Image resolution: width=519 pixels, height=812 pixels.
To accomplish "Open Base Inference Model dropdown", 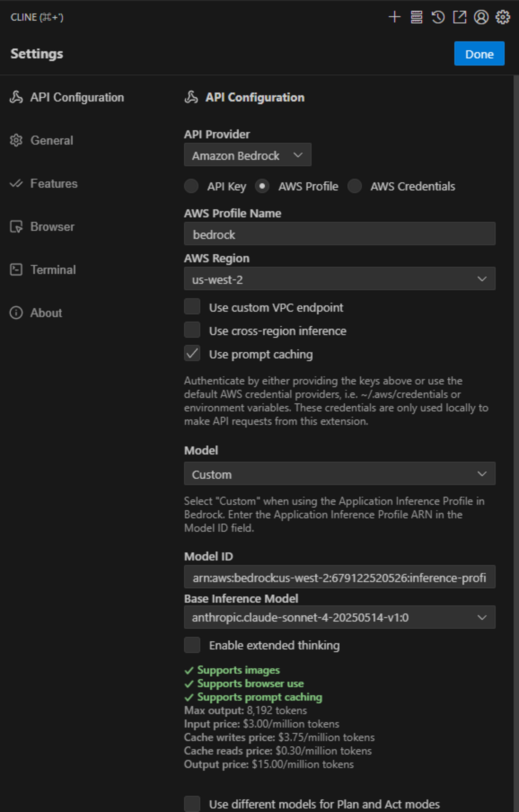I will [339, 617].
